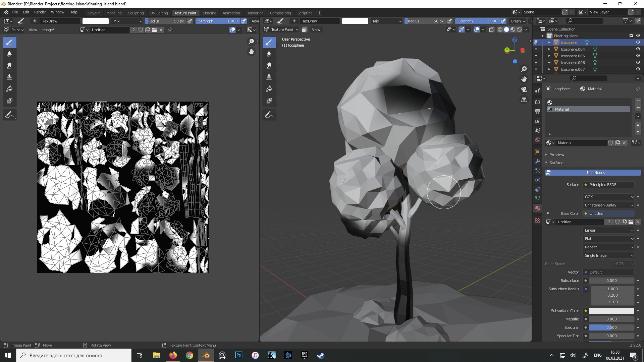The image size is (644, 362).
Task: Toggle perspective/orthographic grid icon in 3D viewport
Action: click(524, 100)
